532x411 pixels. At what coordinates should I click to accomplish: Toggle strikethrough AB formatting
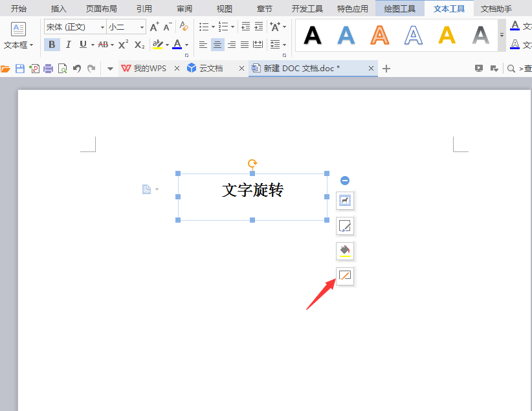(x=103, y=45)
